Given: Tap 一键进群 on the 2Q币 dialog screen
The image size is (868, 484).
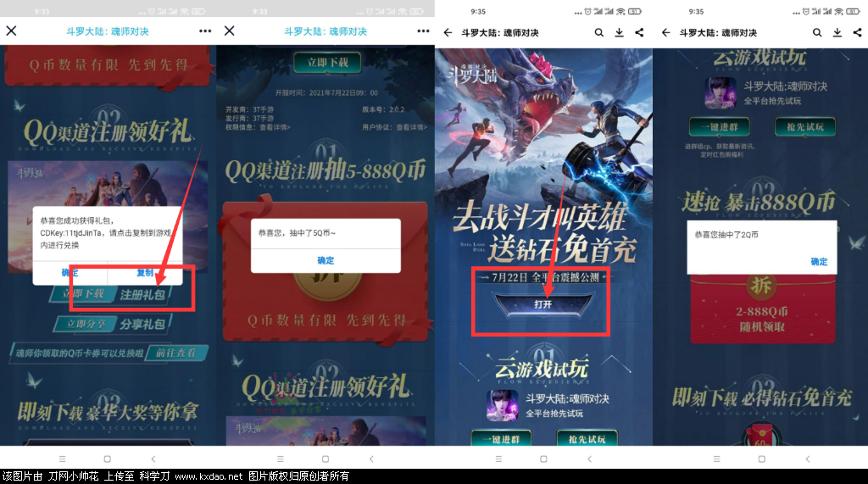Looking at the screenshot, I should click(719, 127).
